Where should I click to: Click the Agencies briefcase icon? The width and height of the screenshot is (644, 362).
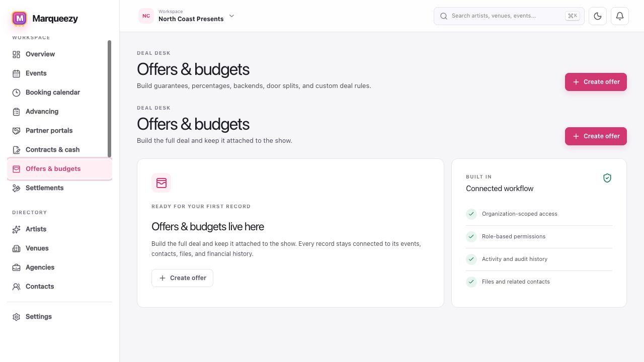click(x=16, y=267)
